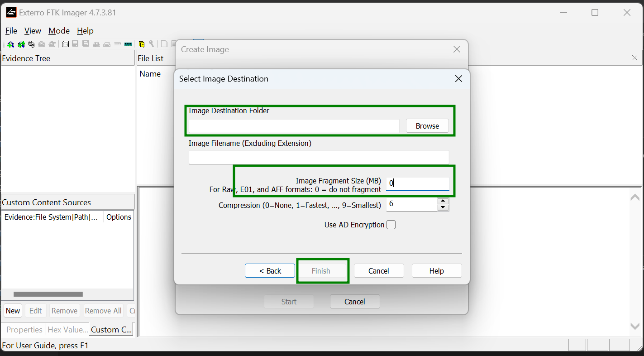This screenshot has width=644, height=356.
Task: Click the Create Custom Content Image icon
Action: coord(107,44)
